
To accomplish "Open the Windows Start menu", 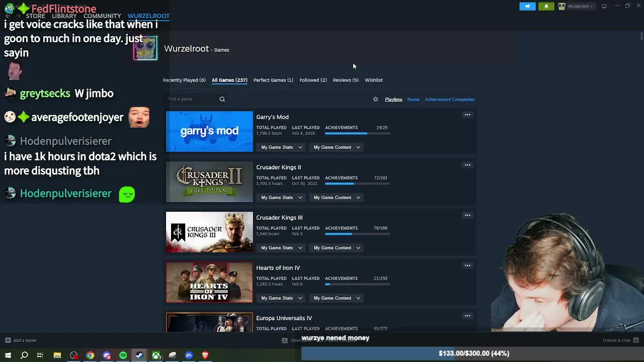I will pos(8,355).
